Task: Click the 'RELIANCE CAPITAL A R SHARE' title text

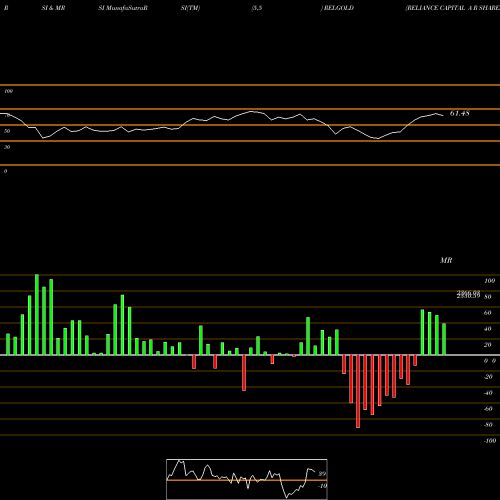Action: click(453, 8)
